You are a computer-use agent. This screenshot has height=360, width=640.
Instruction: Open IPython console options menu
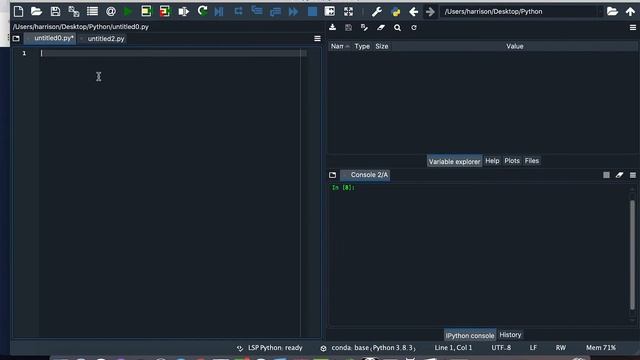click(633, 175)
